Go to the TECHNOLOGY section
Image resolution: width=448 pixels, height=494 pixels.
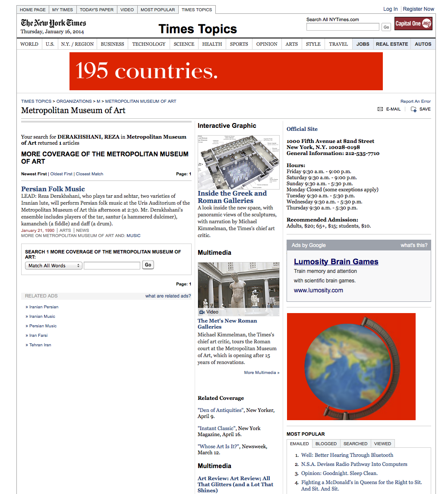pos(148,44)
